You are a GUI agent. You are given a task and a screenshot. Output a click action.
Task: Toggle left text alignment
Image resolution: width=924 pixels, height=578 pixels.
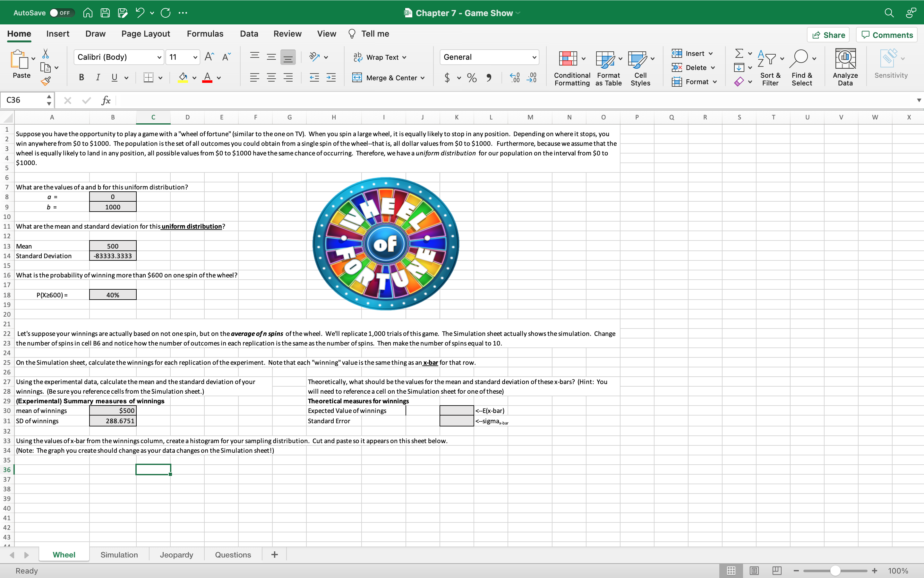255,78
